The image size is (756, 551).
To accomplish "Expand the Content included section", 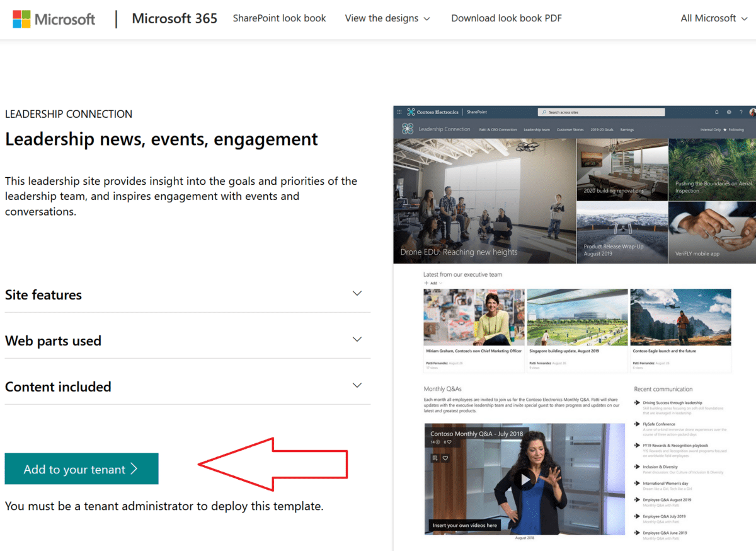I will [357, 386].
